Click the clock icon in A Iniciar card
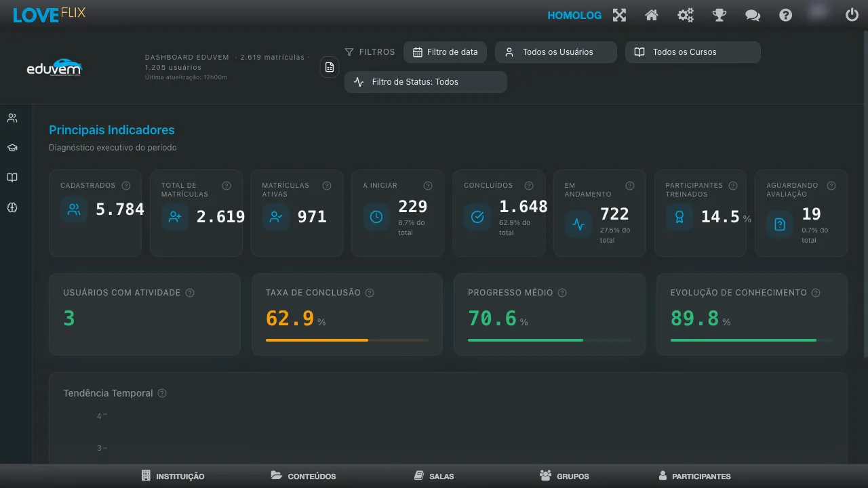868x488 pixels. pos(376,217)
